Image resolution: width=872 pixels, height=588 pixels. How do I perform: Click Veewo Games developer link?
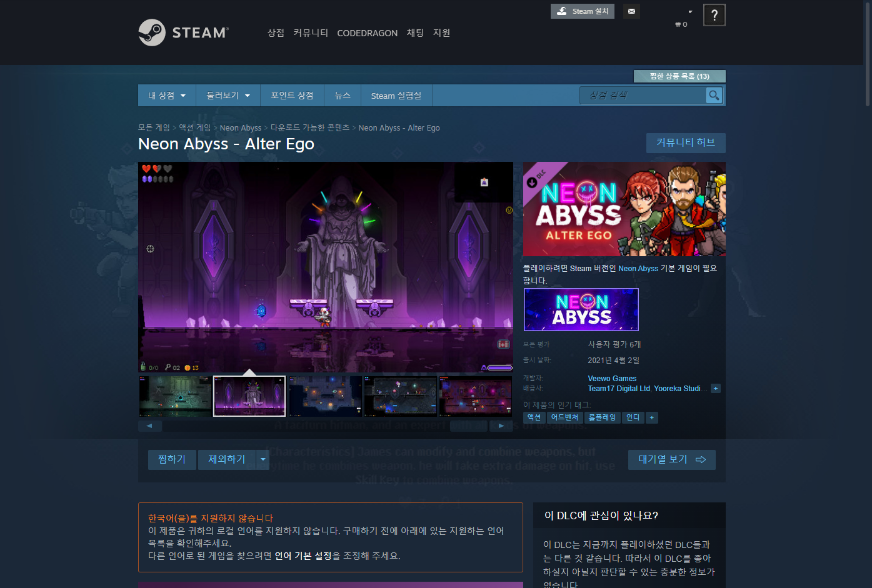click(x=612, y=379)
